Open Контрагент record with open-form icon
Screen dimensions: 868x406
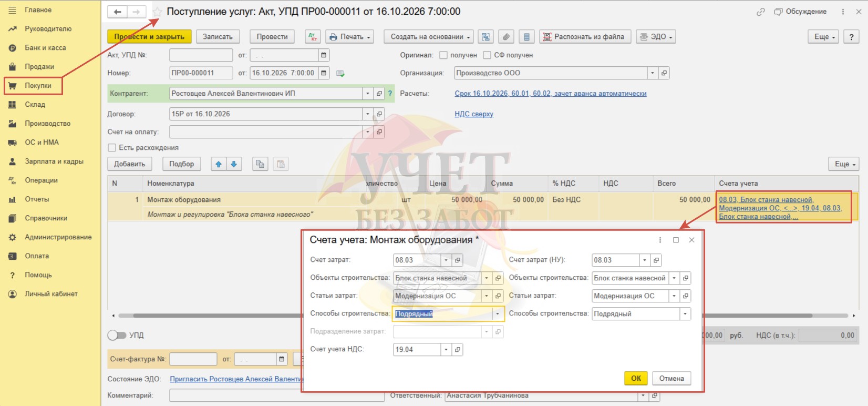(x=379, y=94)
